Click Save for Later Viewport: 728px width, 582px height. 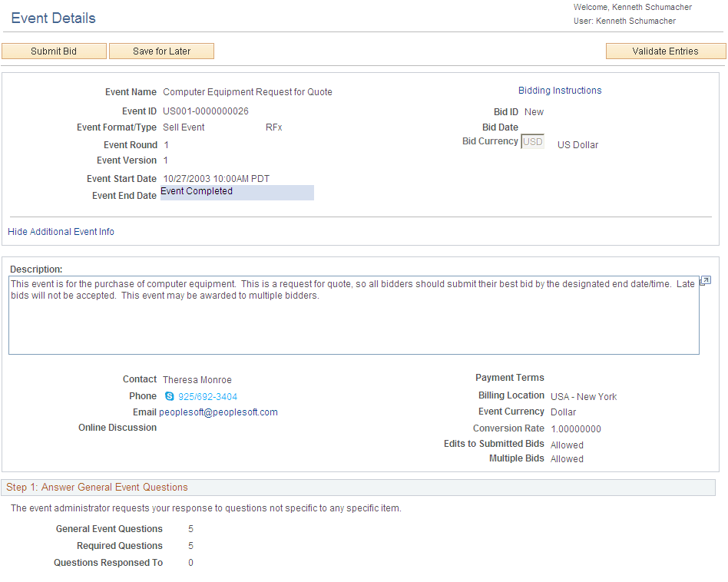point(161,51)
